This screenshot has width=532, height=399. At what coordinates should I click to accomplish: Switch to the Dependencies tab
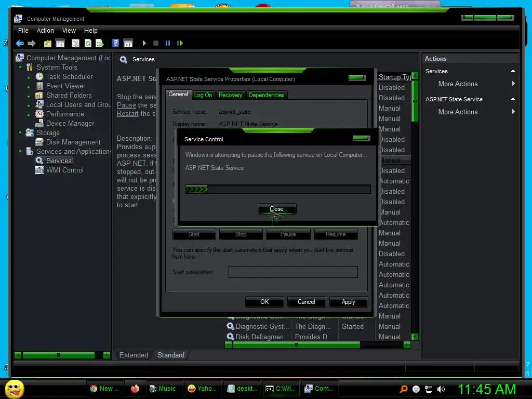(x=267, y=95)
